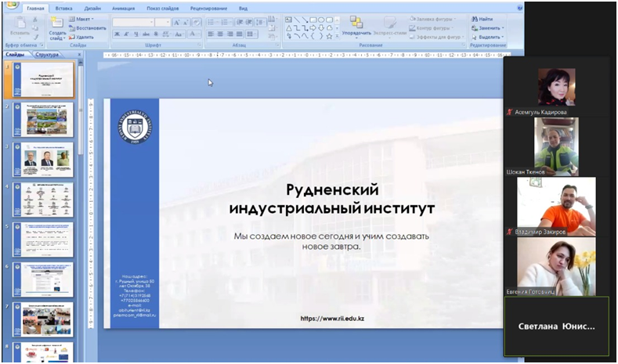This screenshot has height=364, width=618.
Task: Select the five-point Star shape
Action: tap(330, 36)
